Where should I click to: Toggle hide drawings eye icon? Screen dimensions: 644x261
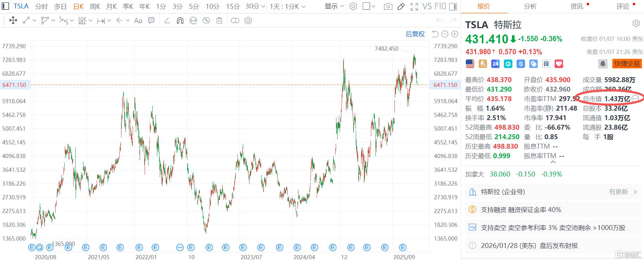click(x=206, y=21)
